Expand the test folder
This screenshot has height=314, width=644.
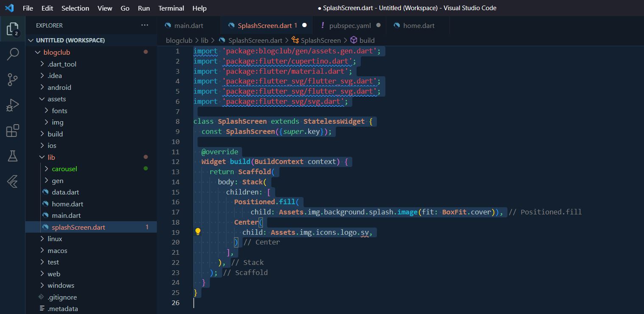[x=91, y=262]
